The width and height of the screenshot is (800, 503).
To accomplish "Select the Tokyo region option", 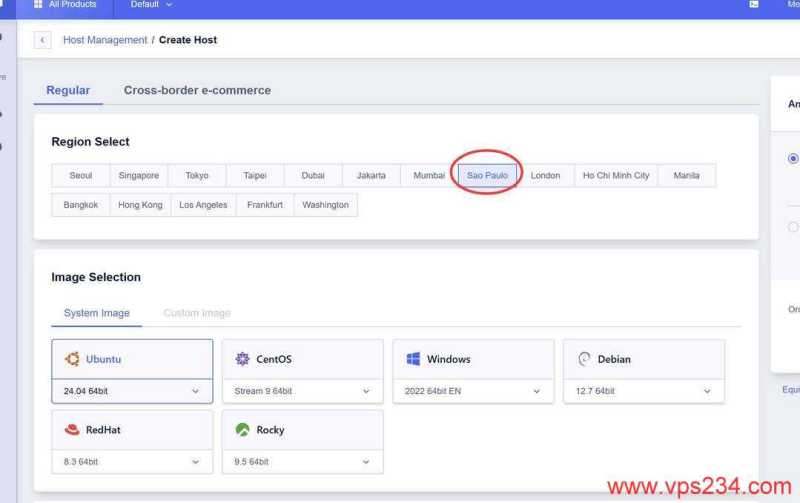I will 197,176.
